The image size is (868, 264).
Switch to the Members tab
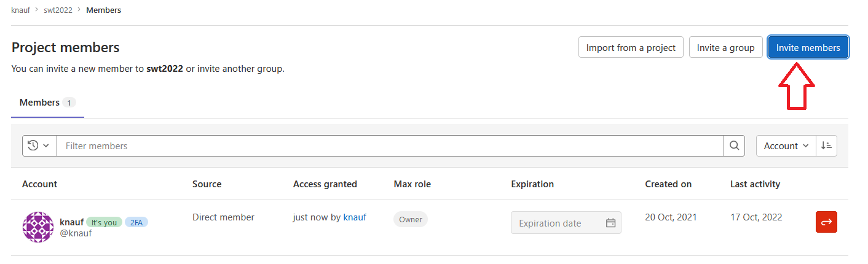pos(47,103)
